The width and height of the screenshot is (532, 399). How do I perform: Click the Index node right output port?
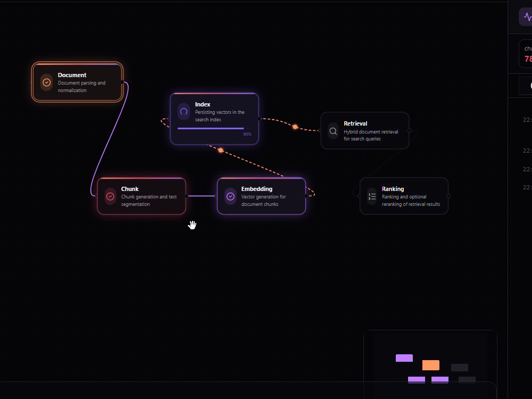259,119
